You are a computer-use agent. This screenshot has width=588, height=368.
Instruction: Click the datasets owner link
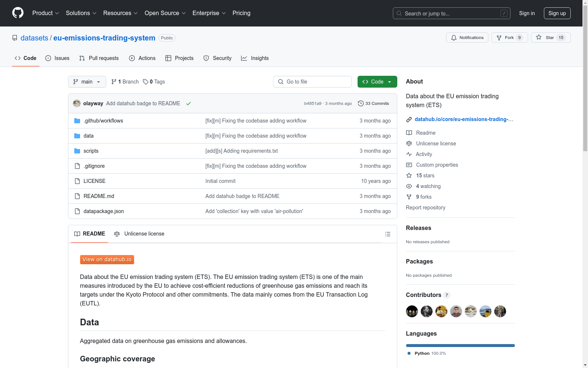point(35,38)
